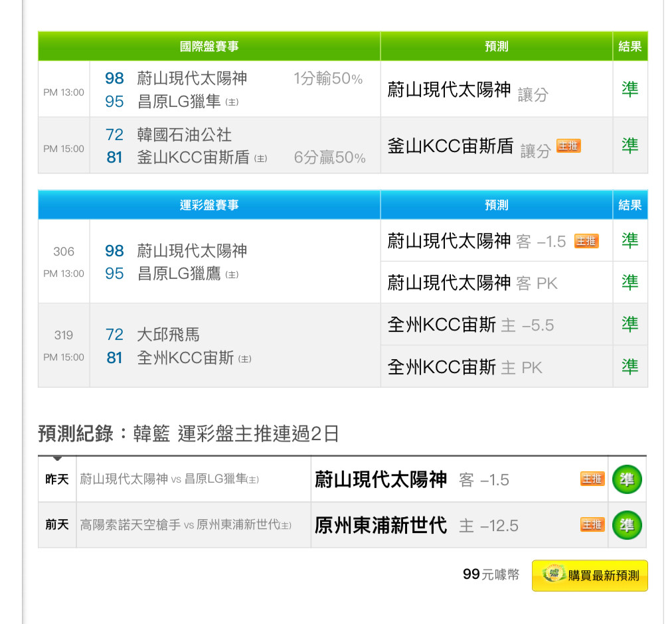Viewport: 672px width, 624px height.
Task: Click 韓國石油公社 team name
Action: [185, 135]
